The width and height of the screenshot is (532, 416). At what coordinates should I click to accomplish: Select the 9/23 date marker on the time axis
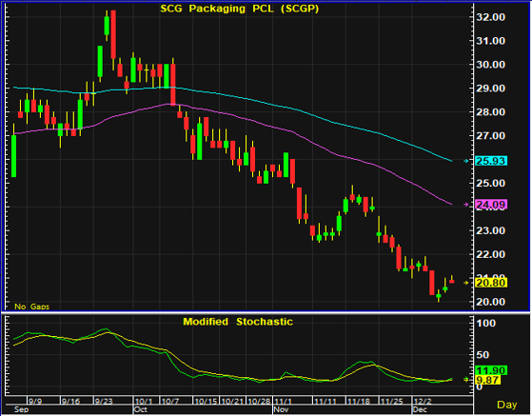(104, 402)
